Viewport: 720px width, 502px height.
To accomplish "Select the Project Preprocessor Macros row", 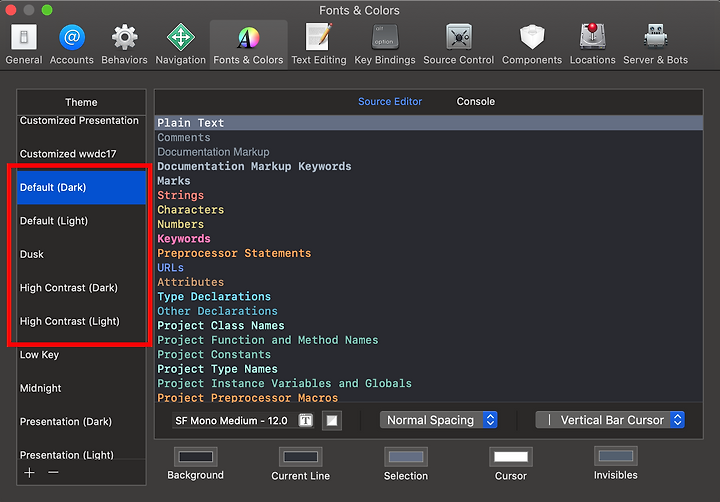I will [429, 397].
